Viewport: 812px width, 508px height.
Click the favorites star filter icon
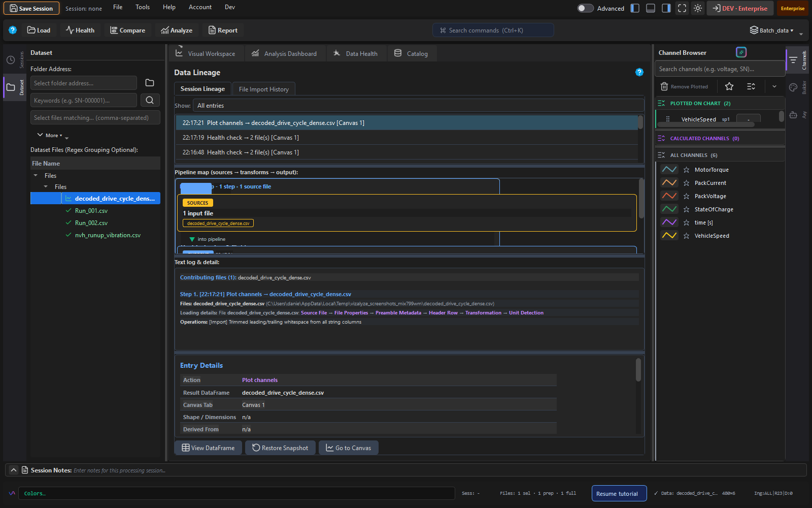(x=729, y=86)
